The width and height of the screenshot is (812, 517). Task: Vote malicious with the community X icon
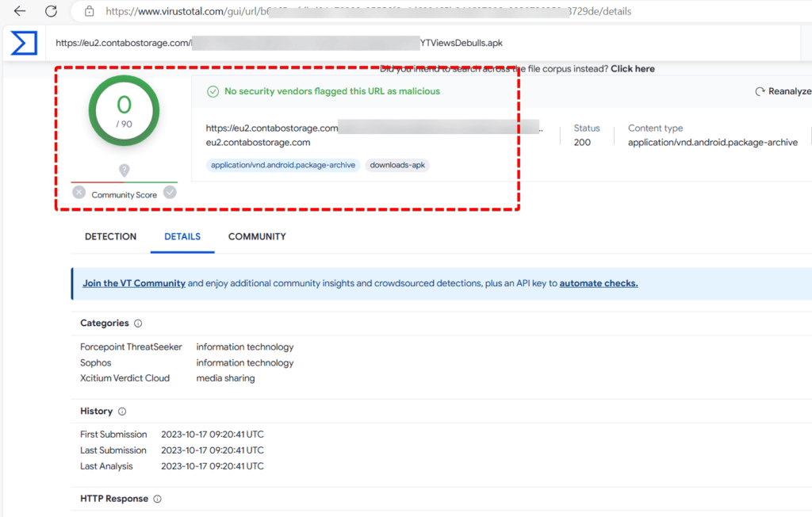(x=79, y=193)
